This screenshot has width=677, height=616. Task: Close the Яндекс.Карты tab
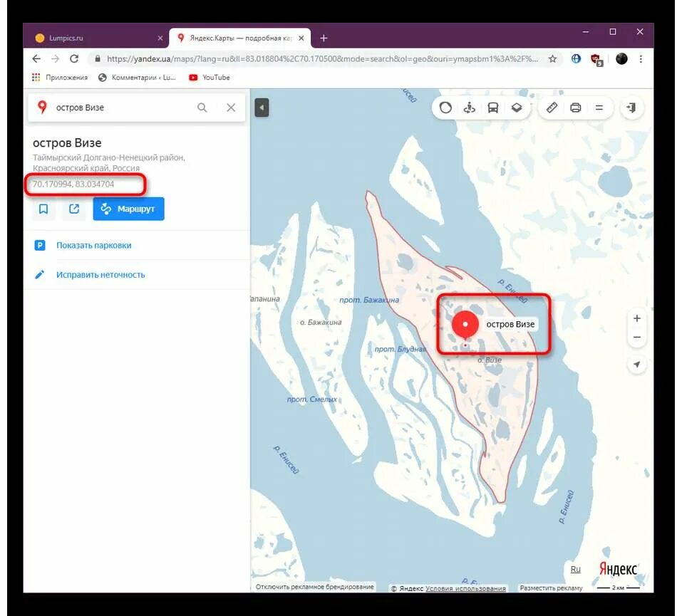pyautogui.click(x=301, y=38)
